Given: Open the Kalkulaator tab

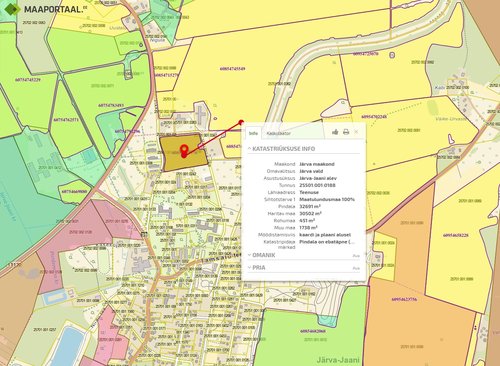Looking at the screenshot, I should [x=279, y=133].
